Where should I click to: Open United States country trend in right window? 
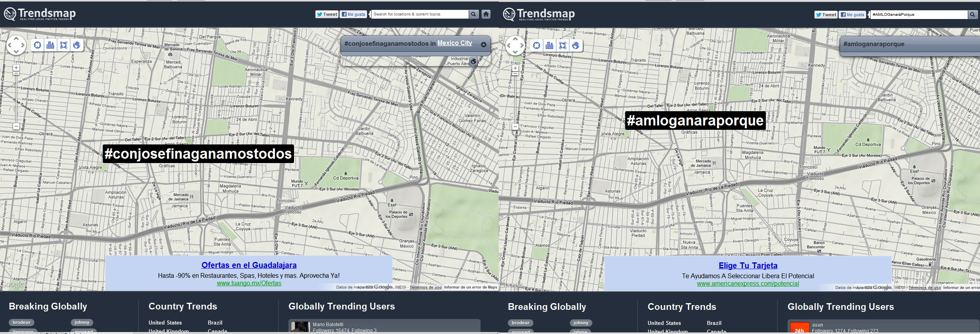click(x=664, y=323)
